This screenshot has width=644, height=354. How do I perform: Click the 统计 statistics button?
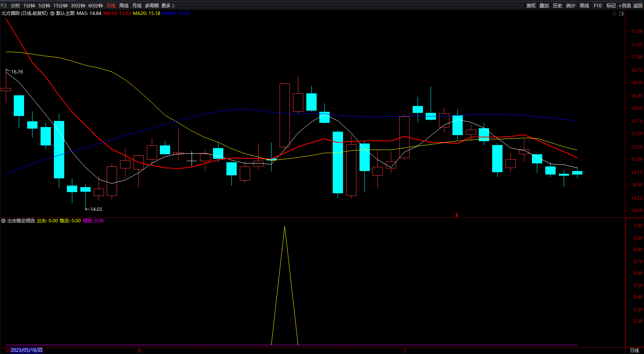[571, 5]
